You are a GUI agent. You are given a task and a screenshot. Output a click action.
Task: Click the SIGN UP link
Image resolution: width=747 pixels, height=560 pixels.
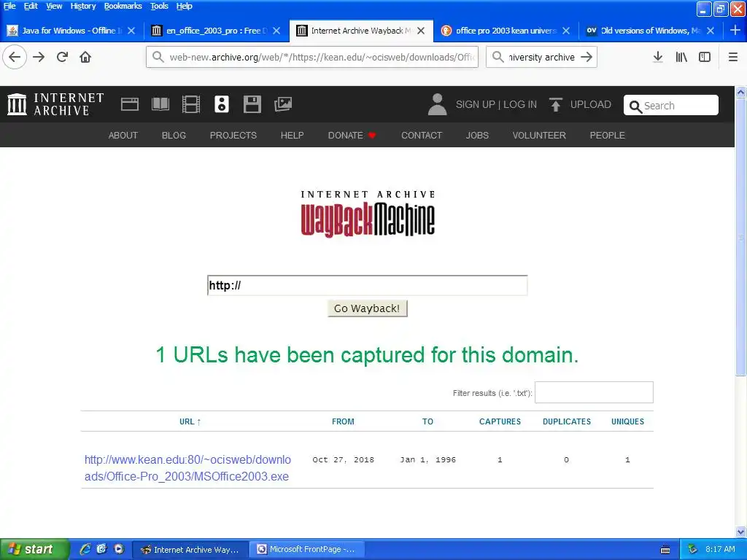476,104
